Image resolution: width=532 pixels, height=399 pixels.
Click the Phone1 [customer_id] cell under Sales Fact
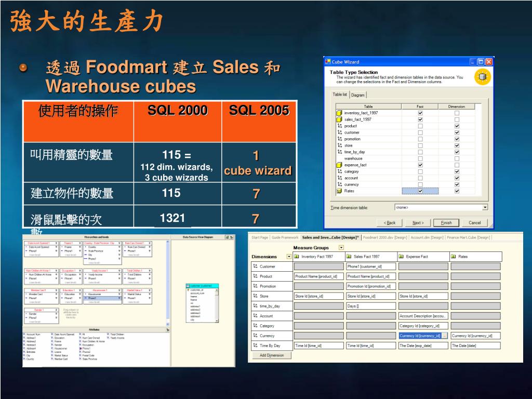tap(371, 267)
